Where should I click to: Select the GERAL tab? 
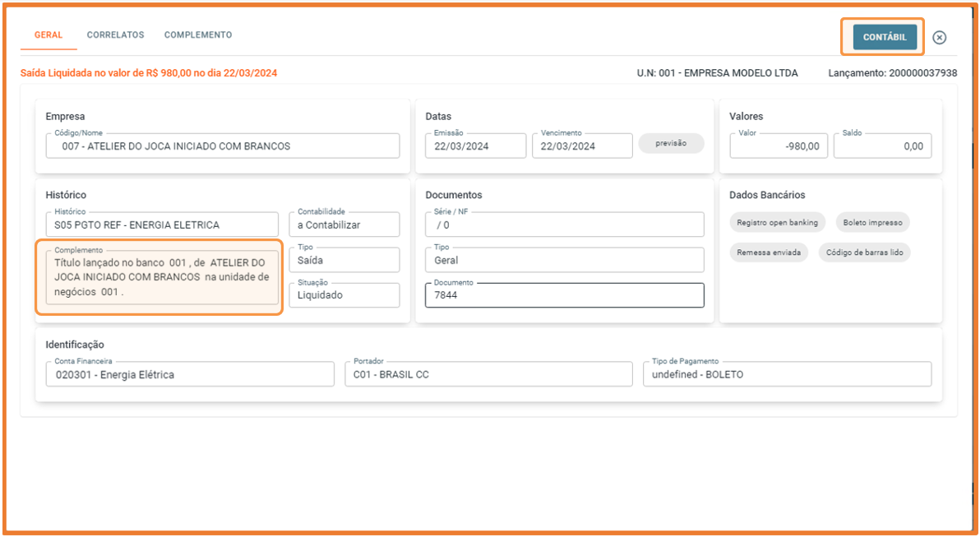(x=49, y=35)
